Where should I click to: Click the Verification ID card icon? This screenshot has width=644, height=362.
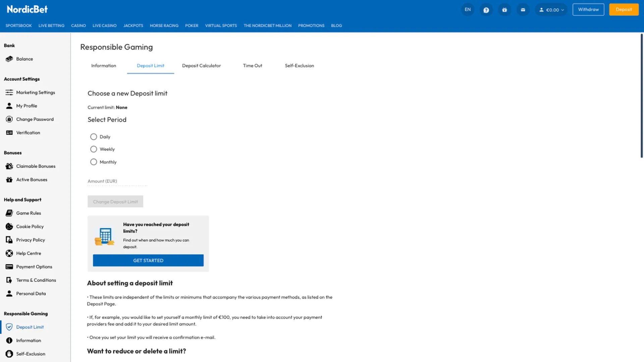pos(9,133)
